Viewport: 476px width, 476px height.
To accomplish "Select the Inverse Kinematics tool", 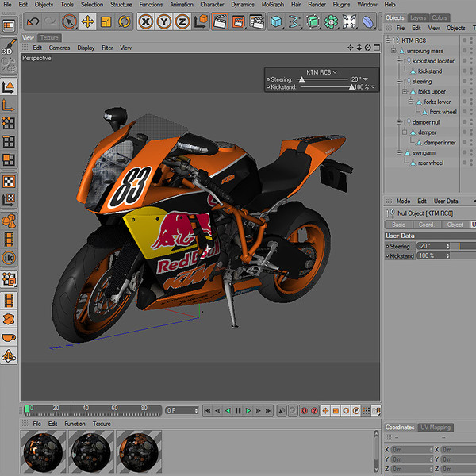I will click(x=9, y=258).
